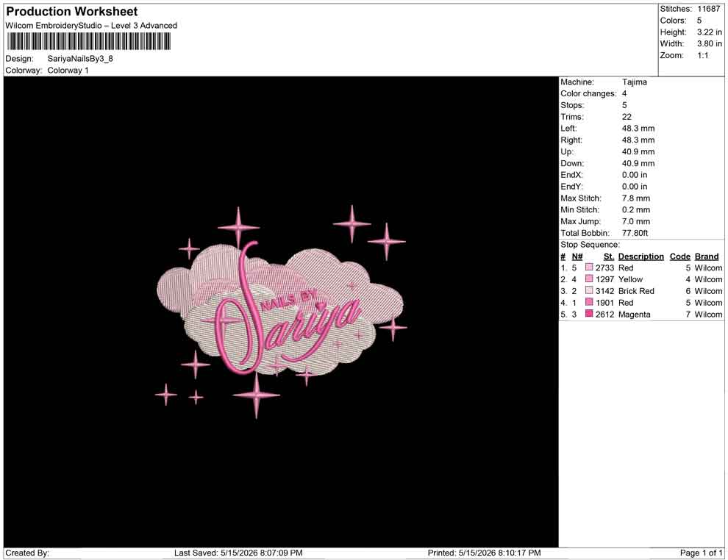Click Max Stitch value '7.8 mm'
The height and width of the screenshot is (560, 728).
click(636, 198)
